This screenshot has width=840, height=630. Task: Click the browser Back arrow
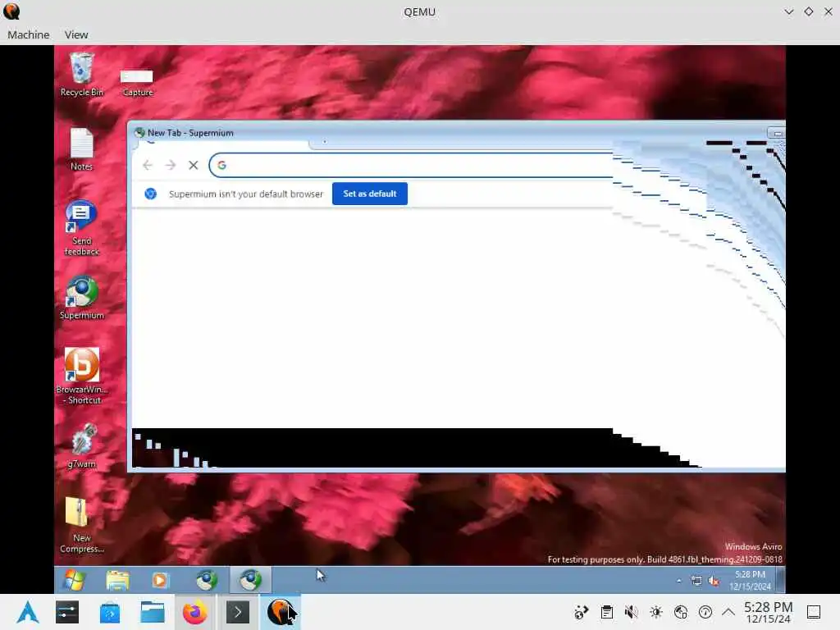pos(148,165)
